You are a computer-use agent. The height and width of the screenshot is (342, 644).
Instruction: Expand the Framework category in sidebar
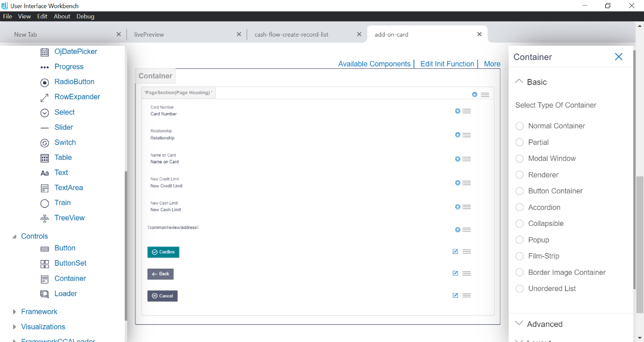pyautogui.click(x=15, y=311)
